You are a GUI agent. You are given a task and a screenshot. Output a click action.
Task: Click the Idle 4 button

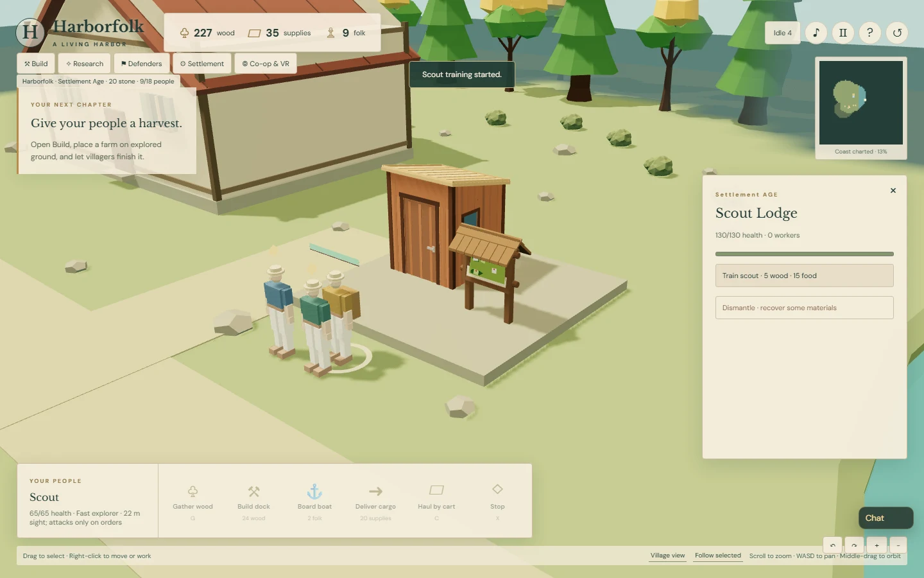pos(782,33)
